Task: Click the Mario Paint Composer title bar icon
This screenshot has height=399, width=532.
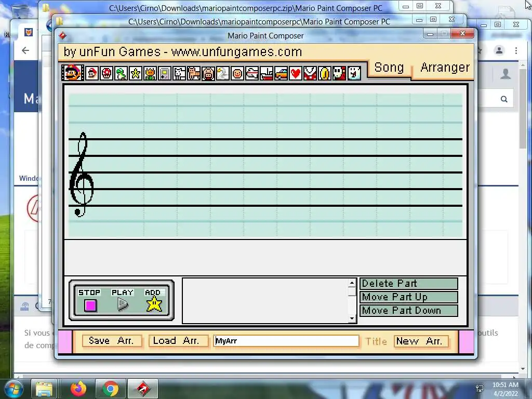Action: pyautogui.click(x=62, y=35)
